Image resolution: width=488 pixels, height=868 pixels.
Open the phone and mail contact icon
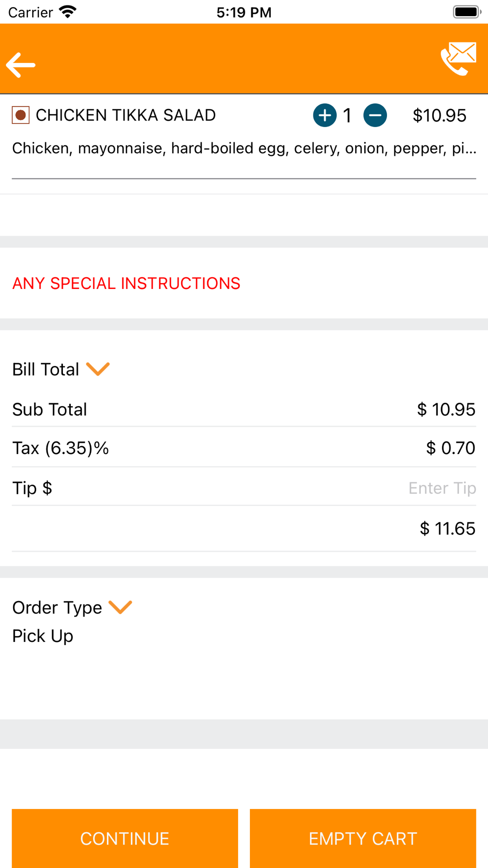click(x=458, y=59)
